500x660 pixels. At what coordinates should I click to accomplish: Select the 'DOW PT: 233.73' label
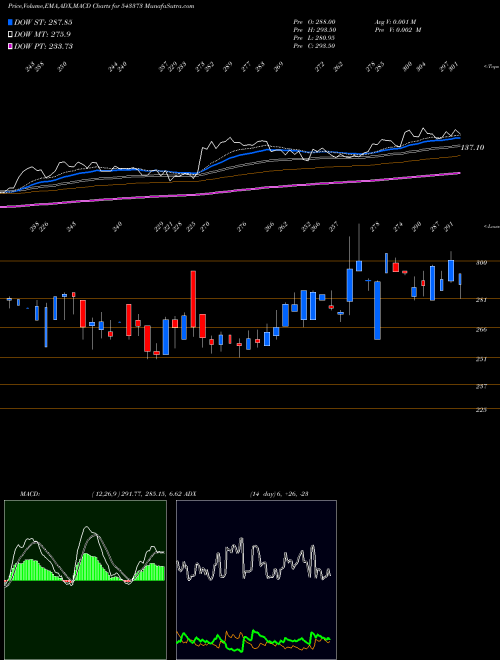coord(43,46)
